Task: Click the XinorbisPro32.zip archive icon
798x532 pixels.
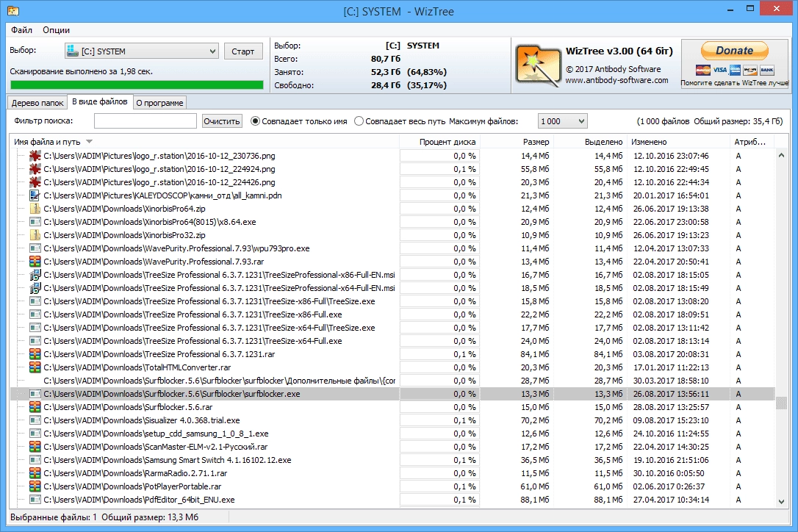Action: [35, 235]
